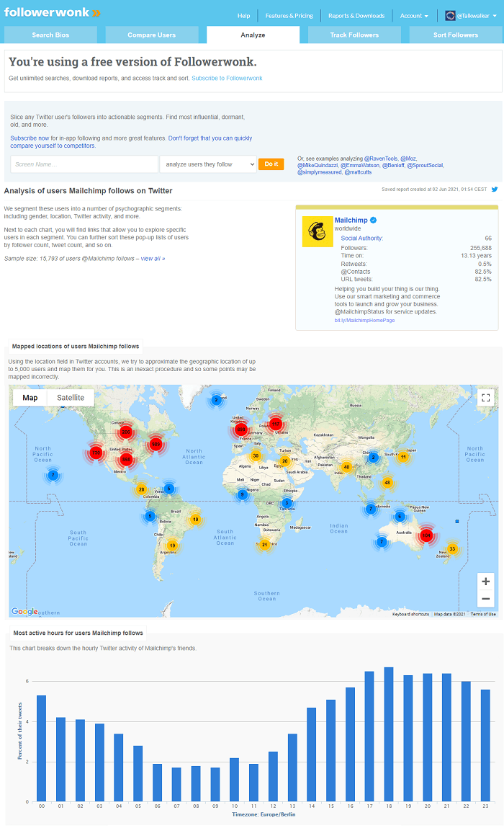Screen dimensions: 504x828
Task: Open the map cluster marker labeled 9
Action: click(242, 495)
